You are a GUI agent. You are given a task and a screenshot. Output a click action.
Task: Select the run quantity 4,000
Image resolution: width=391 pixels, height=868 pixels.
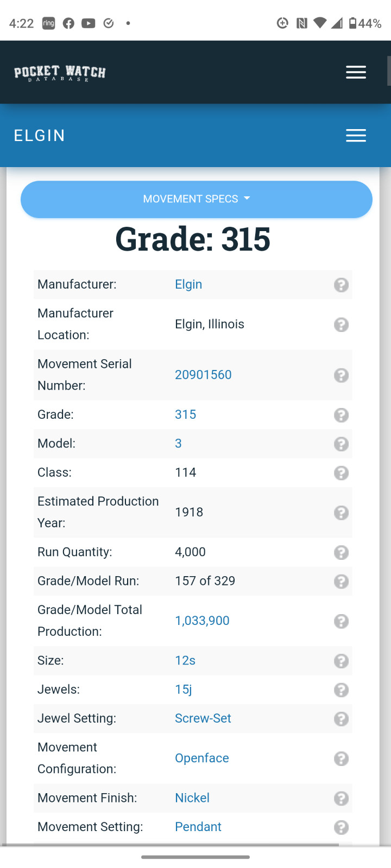(190, 552)
